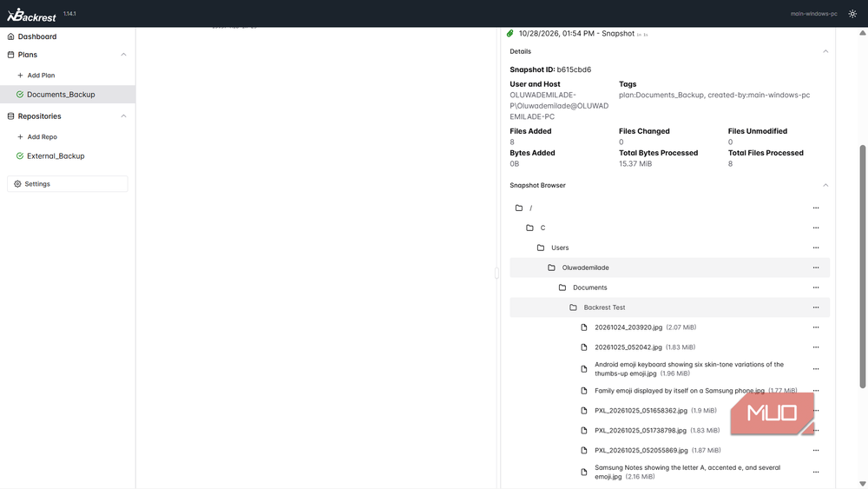The image size is (868, 489).
Task: Click the C folder icon
Action: (x=529, y=228)
